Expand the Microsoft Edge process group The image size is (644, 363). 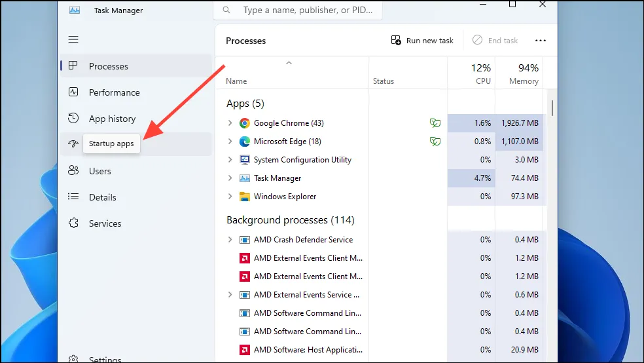230,142
